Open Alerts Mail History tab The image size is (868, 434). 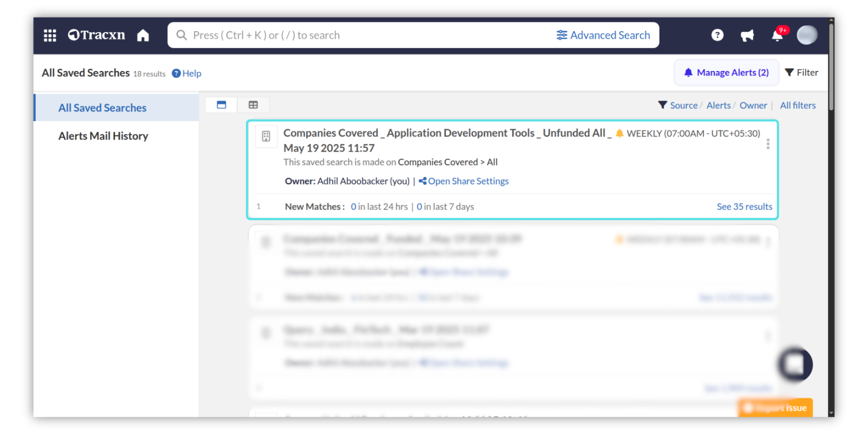[x=103, y=136]
